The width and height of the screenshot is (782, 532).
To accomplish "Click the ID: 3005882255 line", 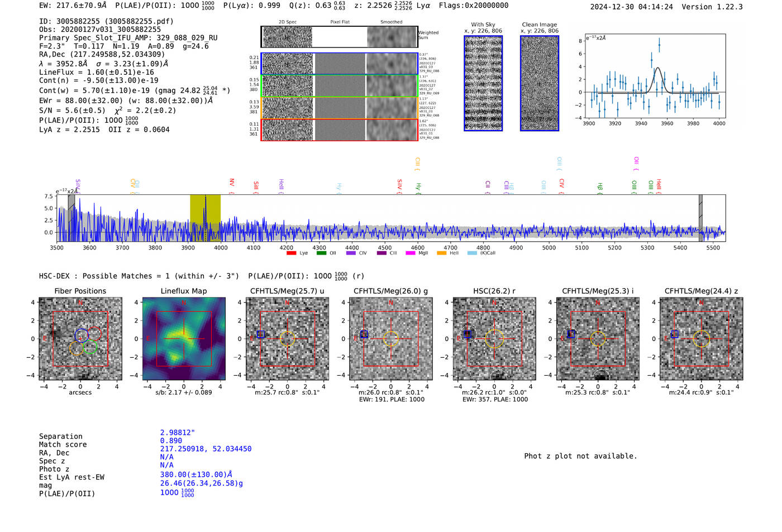I will click(106, 21).
